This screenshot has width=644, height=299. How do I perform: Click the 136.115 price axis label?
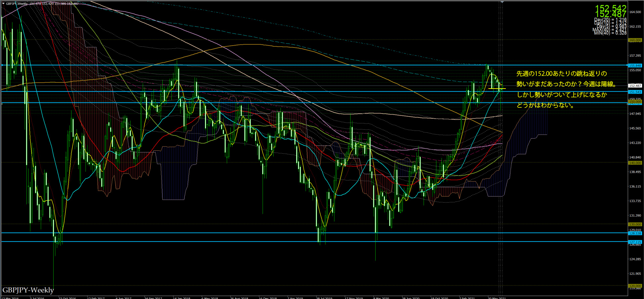635,187
